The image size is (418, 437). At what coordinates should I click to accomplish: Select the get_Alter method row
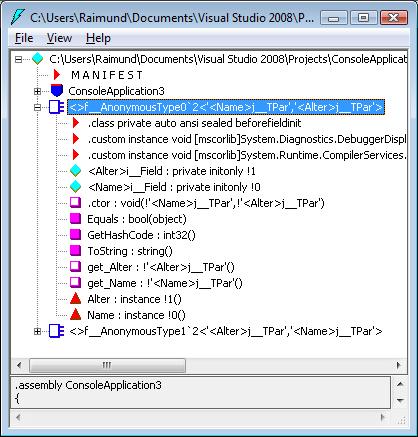[x=161, y=267]
